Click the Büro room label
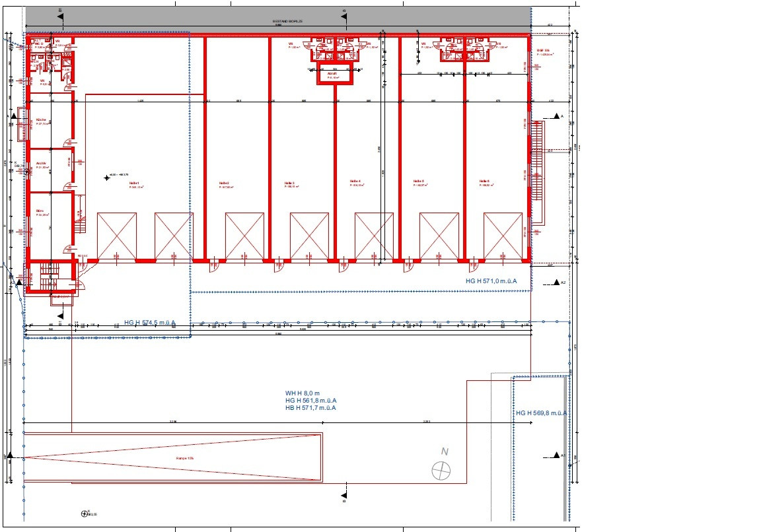The image size is (761, 532). click(x=40, y=211)
